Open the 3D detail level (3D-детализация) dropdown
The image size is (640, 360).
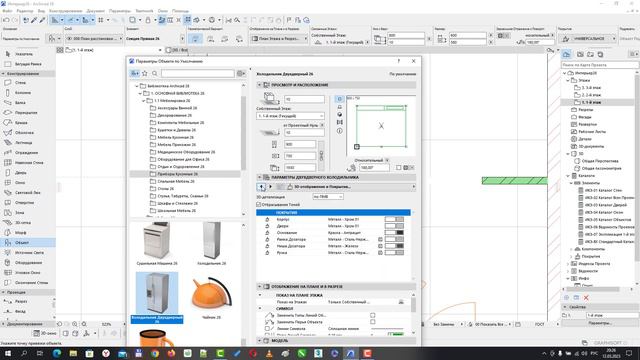tap(328, 197)
